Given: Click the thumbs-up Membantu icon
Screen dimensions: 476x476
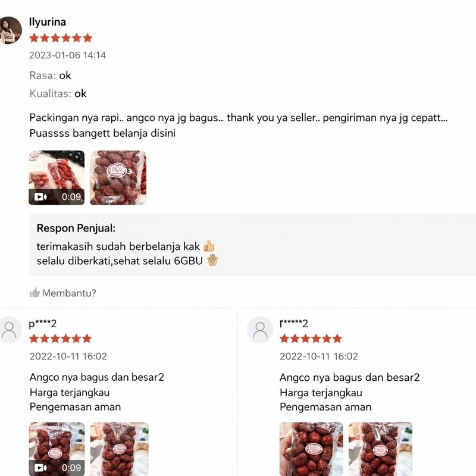Looking at the screenshot, I should (x=35, y=293).
